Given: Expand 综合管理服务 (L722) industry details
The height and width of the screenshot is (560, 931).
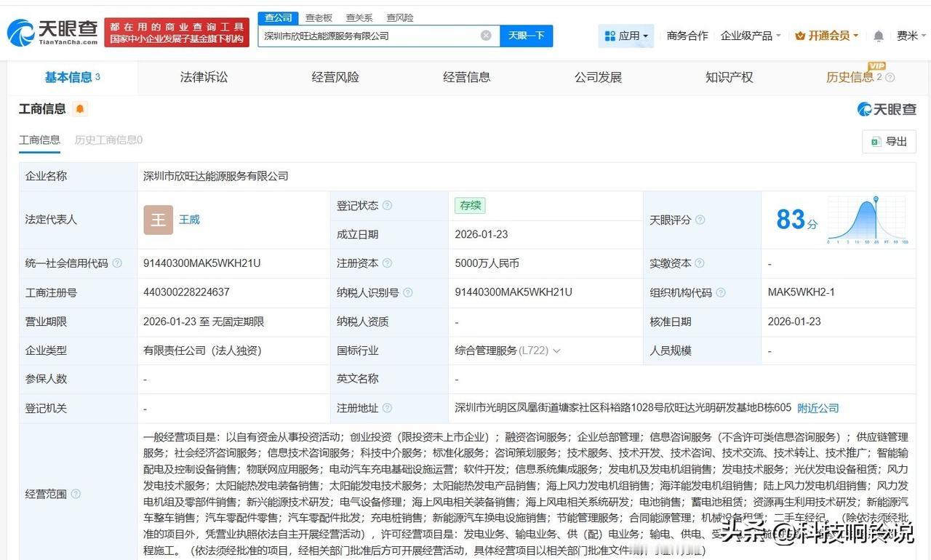Looking at the screenshot, I should point(557,351).
